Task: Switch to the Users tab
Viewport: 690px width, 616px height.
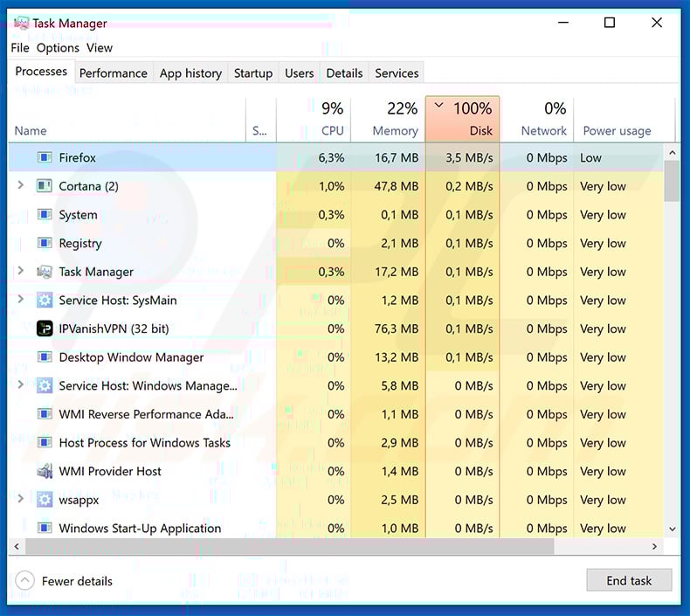Action: point(300,73)
